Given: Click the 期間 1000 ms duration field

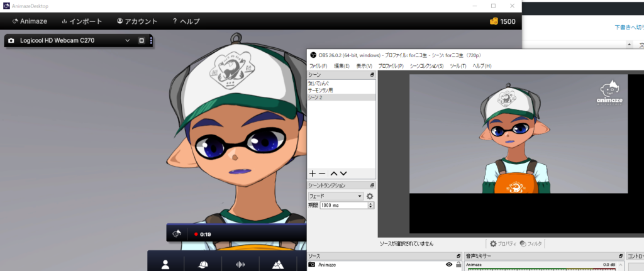Looking at the screenshot, I should (x=344, y=205).
